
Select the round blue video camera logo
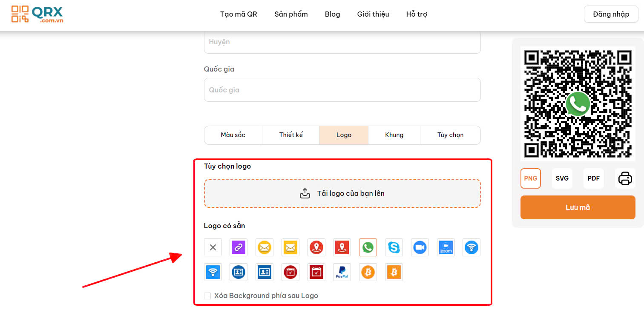click(x=420, y=247)
